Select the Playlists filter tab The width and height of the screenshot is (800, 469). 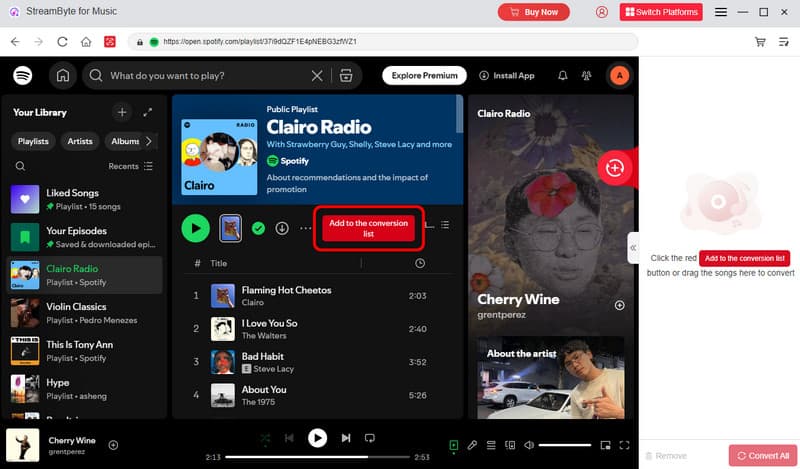coord(33,141)
